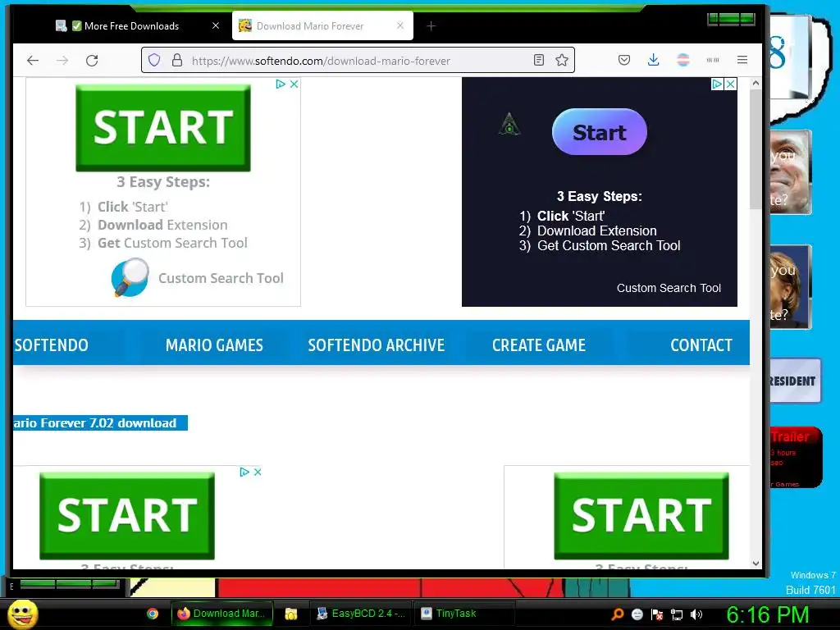This screenshot has width=840, height=630.
Task: Open AdChoices icon on top-left ad
Action: click(281, 84)
